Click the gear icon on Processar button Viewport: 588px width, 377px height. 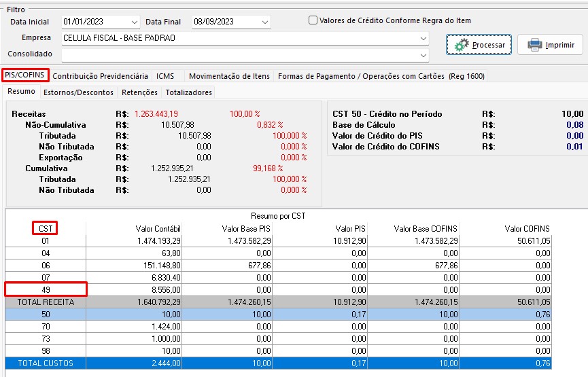point(462,45)
